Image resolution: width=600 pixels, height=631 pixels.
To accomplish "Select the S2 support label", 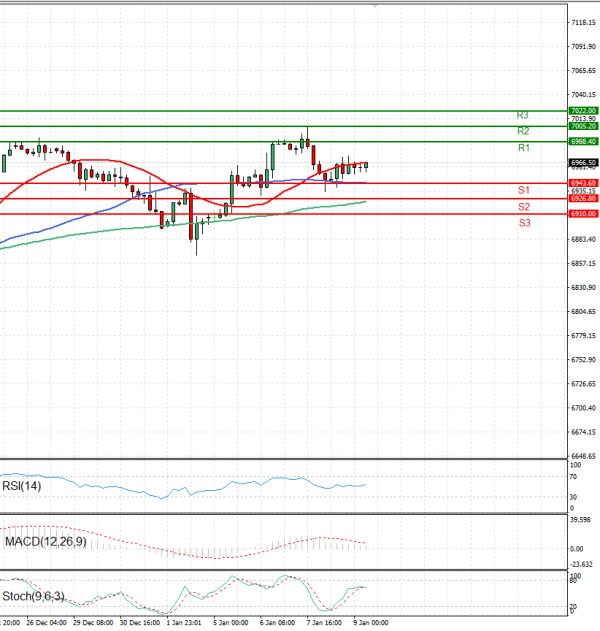I will (523, 206).
